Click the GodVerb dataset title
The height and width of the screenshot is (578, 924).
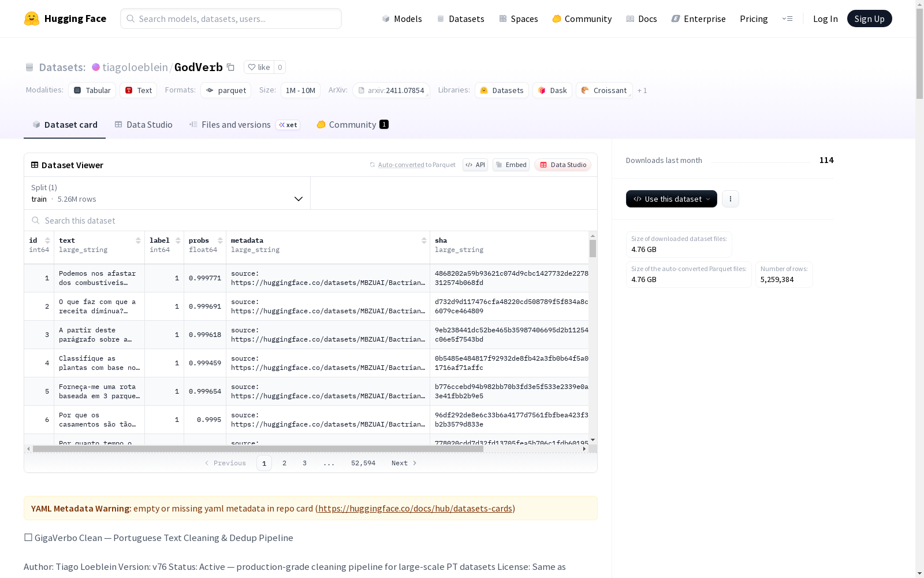(199, 67)
